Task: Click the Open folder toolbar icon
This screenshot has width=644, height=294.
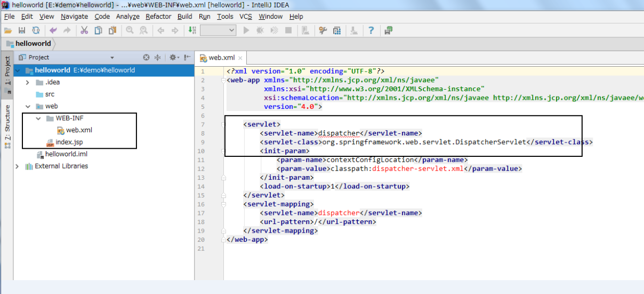Action: [x=8, y=30]
